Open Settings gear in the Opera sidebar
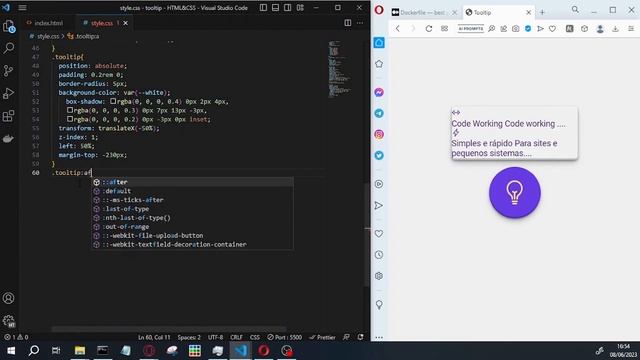Screen dimensions: 640x360 tap(379, 276)
